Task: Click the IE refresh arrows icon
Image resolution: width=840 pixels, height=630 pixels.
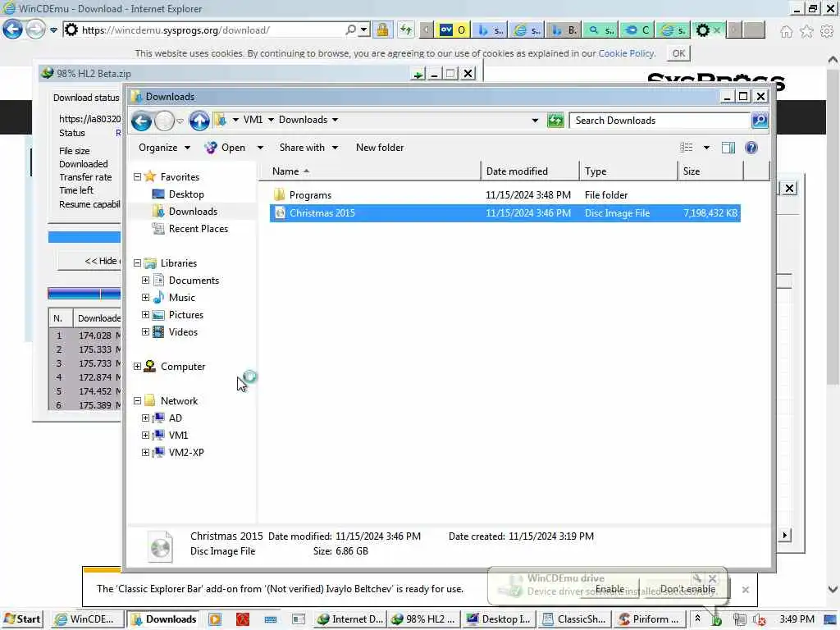Action: (x=406, y=30)
